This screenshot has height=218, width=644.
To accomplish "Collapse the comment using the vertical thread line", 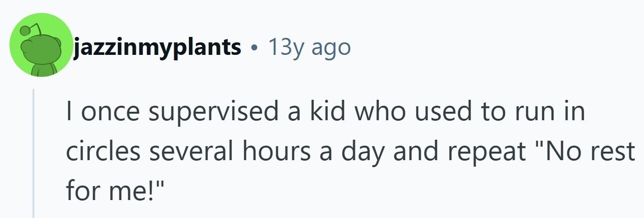I will [x=33, y=153].
